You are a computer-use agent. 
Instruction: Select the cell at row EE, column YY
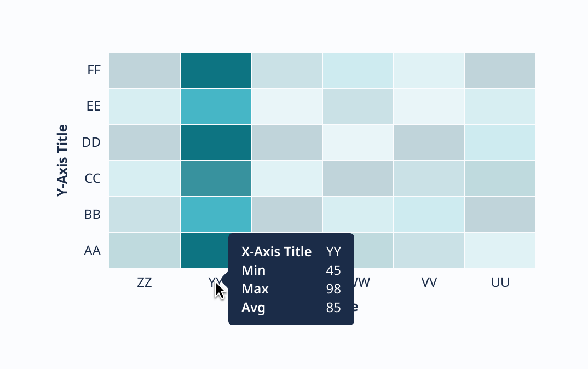tap(216, 106)
